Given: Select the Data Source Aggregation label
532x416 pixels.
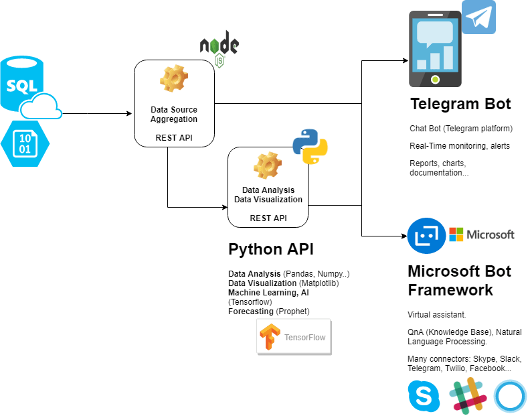Looking at the screenshot, I should [x=174, y=115].
